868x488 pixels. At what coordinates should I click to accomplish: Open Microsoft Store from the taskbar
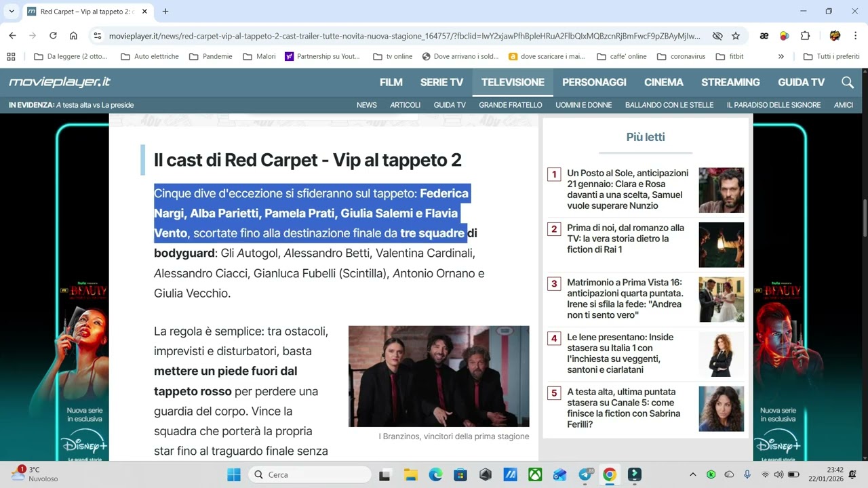[x=460, y=474]
